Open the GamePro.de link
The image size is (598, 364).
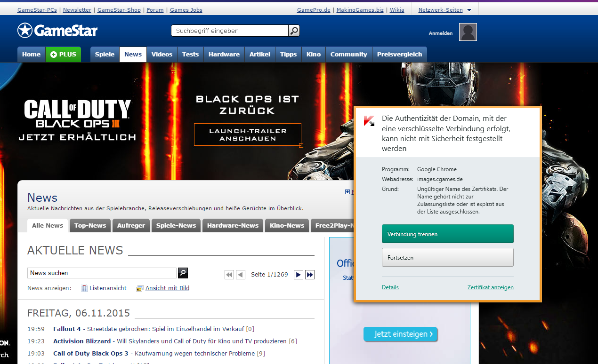tap(314, 10)
